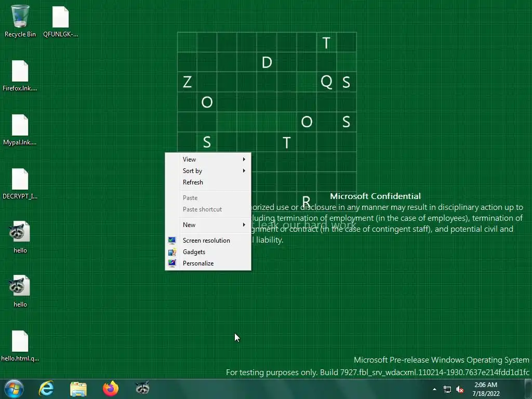Open Gadgets from context menu
Viewport: 532px width, 399px height.
click(x=208, y=252)
